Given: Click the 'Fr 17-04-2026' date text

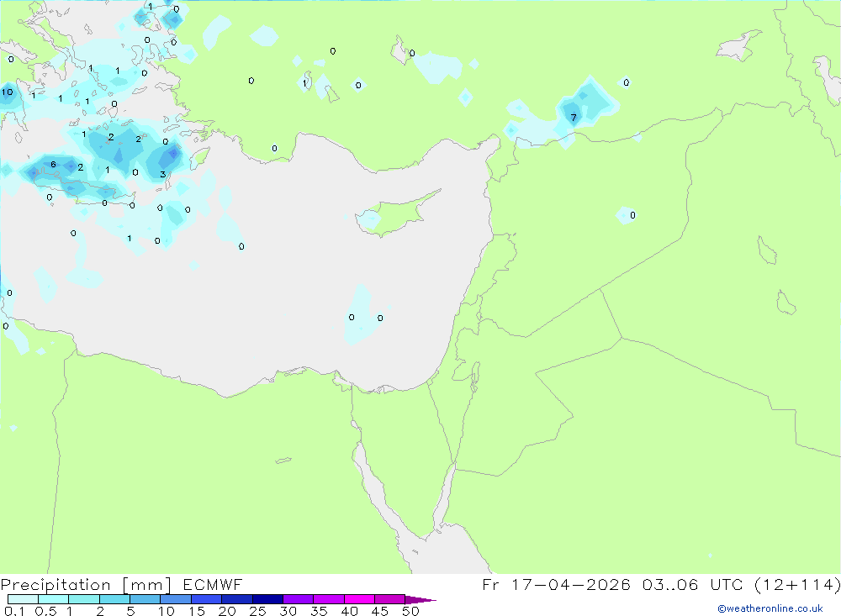Looking at the screenshot, I should [x=556, y=584].
